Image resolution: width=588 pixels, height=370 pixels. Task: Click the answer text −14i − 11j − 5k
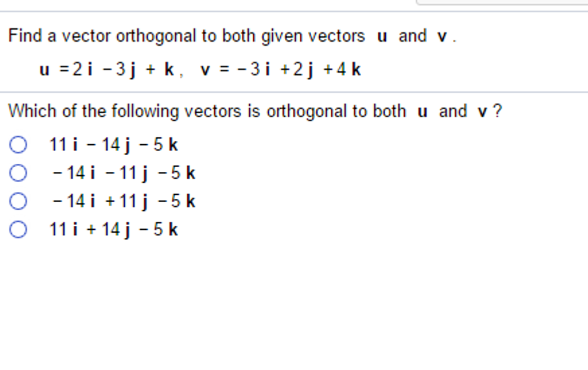click(122, 173)
